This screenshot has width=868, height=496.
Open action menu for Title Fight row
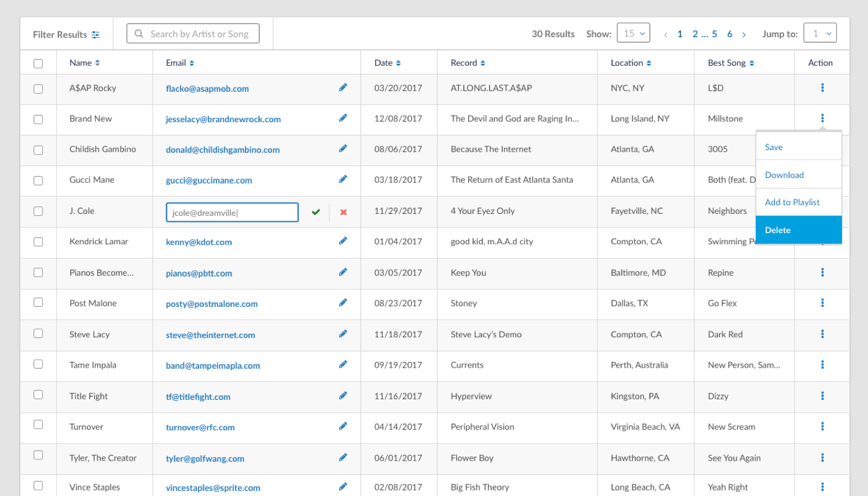tap(822, 396)
